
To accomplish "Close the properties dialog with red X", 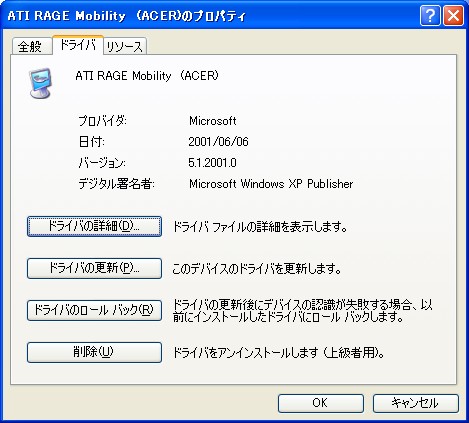I will pyautogui.click(x=453, y=15).
